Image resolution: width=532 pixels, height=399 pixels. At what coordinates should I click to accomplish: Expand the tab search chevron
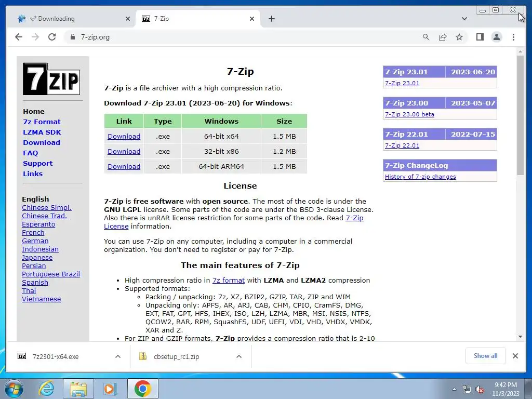(x=464, y=19)
